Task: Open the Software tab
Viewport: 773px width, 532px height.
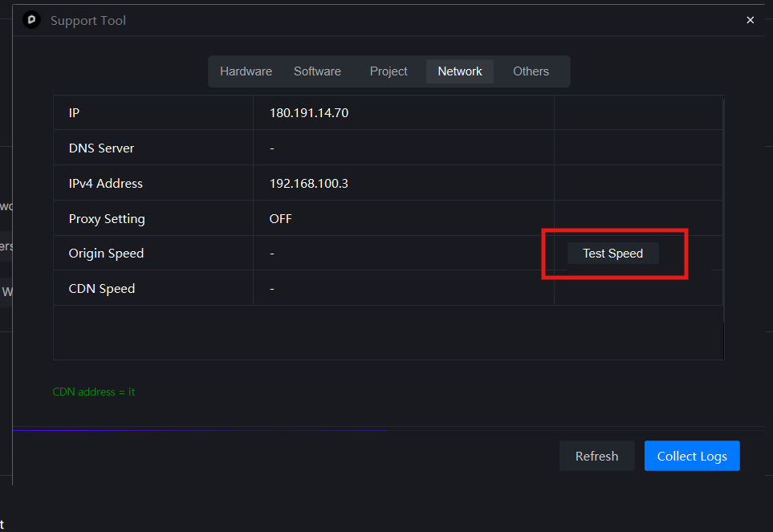Action: [x=317, y=71]
